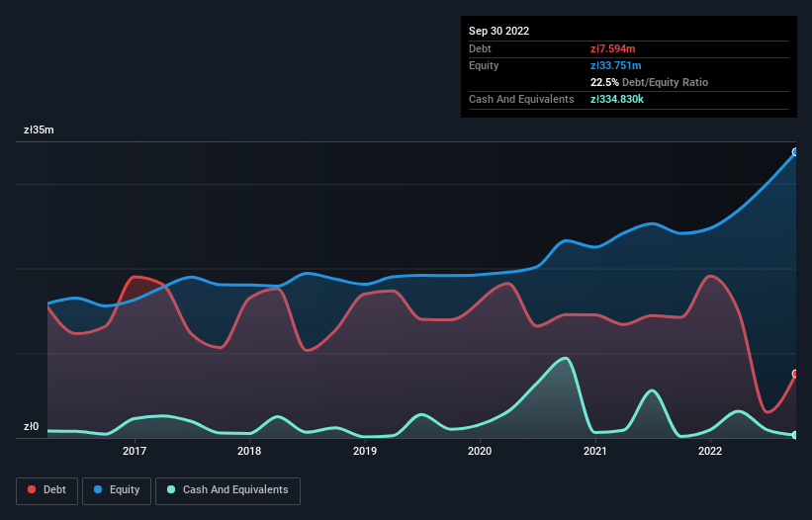Select the 2022 x-axis label
The image size is (812, 520).
point(710,451)
